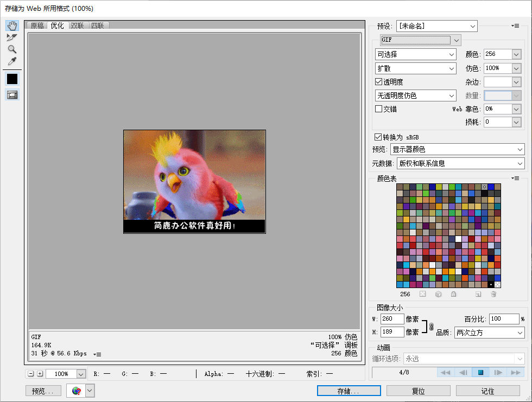Toggle slices visibility icon

click(x=12, y=95)
